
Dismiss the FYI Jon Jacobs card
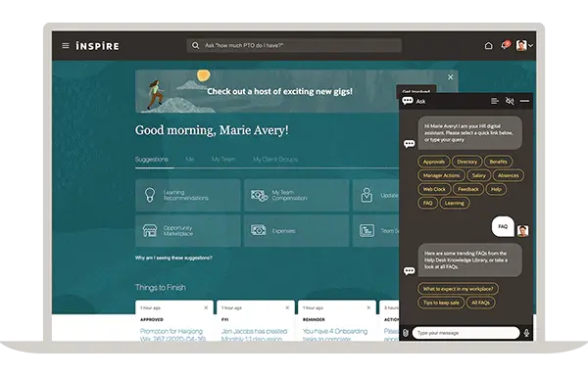(x=287, y=307)
